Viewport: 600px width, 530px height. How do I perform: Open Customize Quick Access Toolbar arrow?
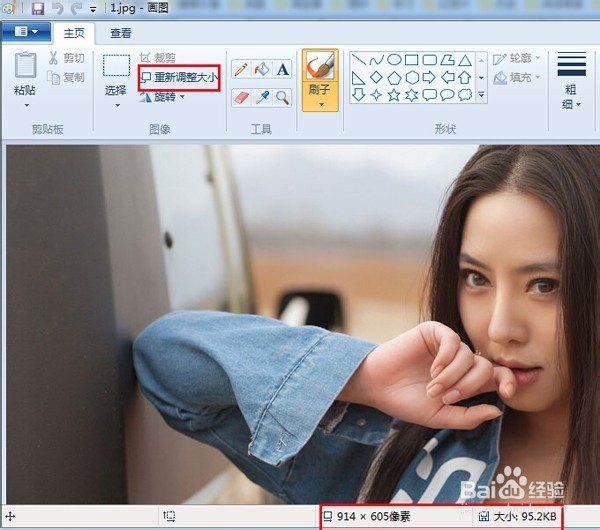point(93,9)
